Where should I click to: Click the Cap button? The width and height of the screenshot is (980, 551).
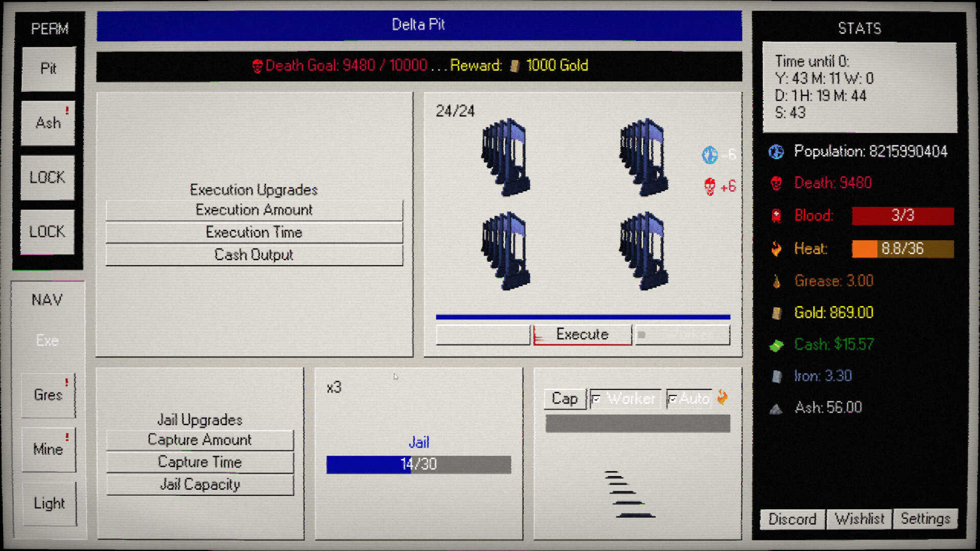pos(565,398)
